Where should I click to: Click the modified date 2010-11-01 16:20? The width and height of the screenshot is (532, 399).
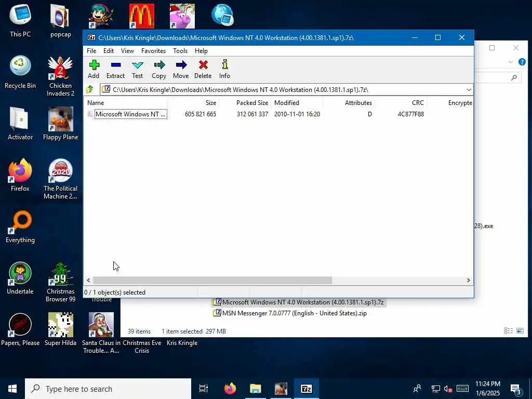[x=297, y=114]
